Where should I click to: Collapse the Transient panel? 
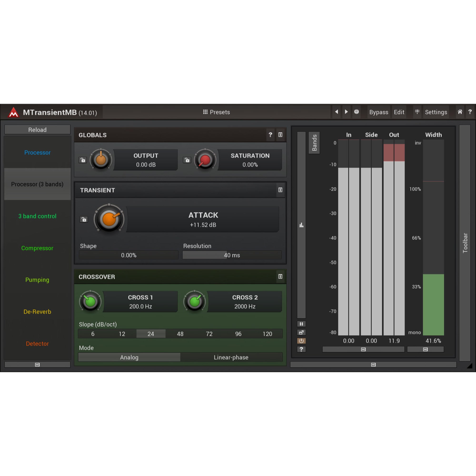280,190
